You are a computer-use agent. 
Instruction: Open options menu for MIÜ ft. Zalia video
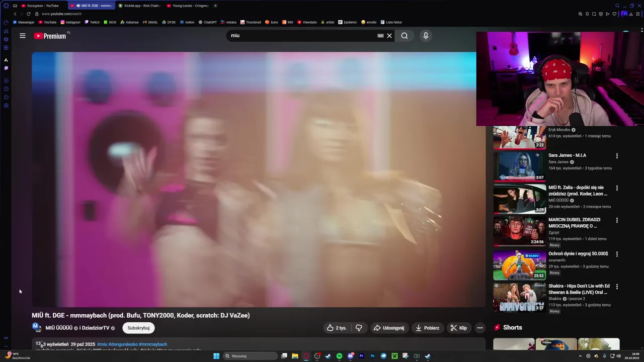[617, 188]
